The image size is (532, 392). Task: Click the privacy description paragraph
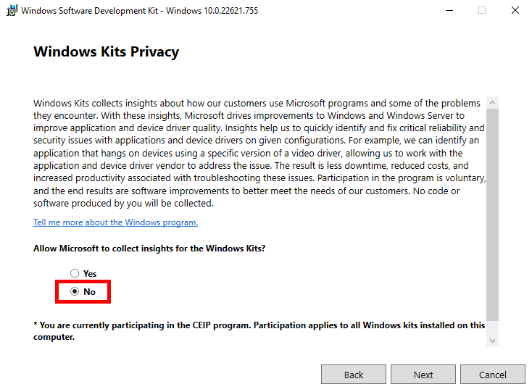pyautogui.click(x=259, y=154)
